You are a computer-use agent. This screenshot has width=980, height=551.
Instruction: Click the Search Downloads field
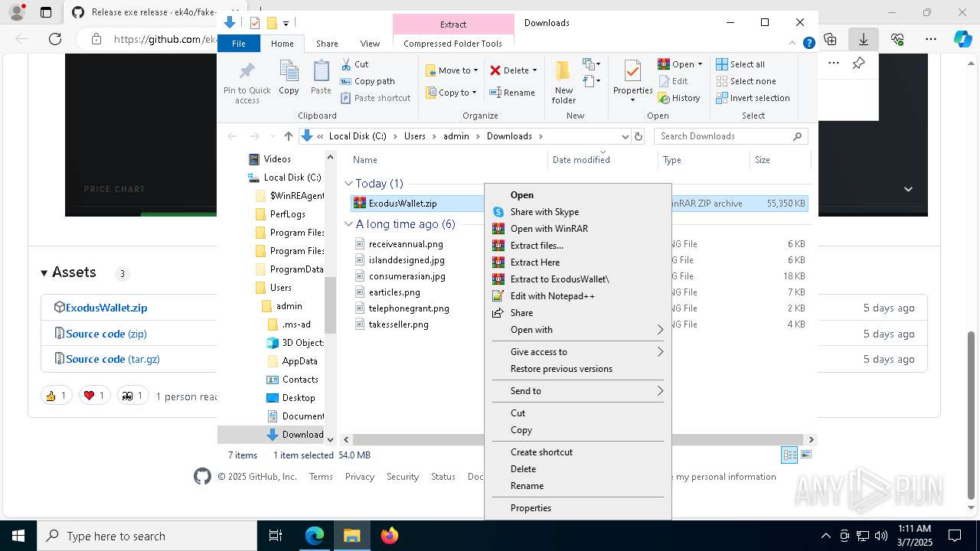click(x=731, y=136)
